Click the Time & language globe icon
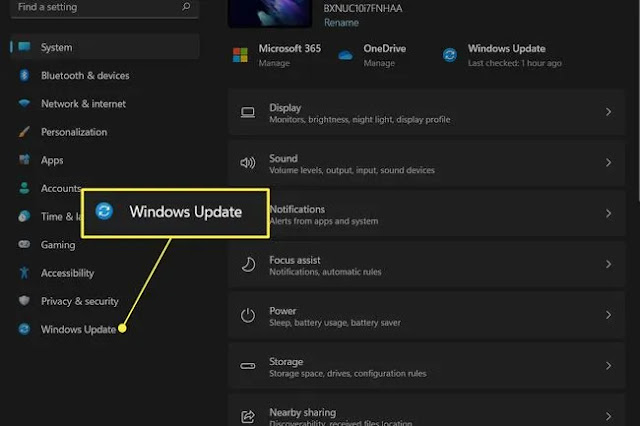640x426 pixels. tap(24, 216)
